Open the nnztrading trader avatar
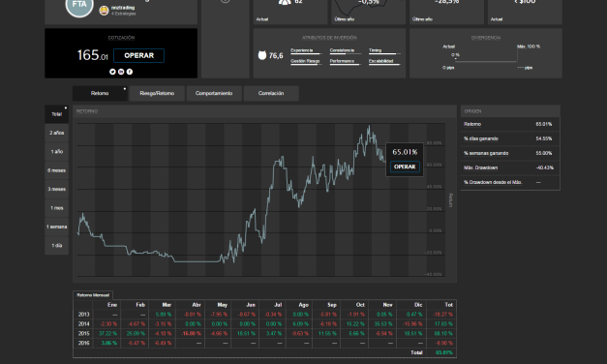This screenshot has width=607, height=364. [x=104, y=11]
